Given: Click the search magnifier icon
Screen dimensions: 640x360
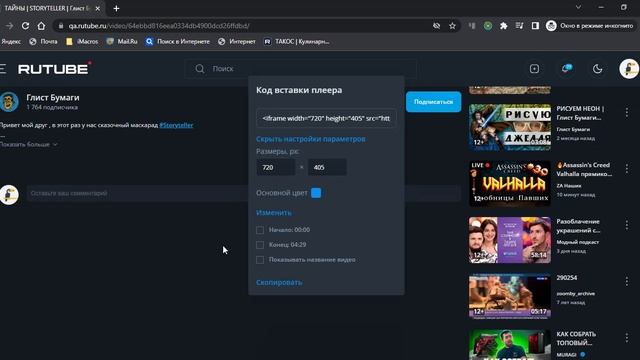Looking at the screenshot, I should click(x=200, y=69).
